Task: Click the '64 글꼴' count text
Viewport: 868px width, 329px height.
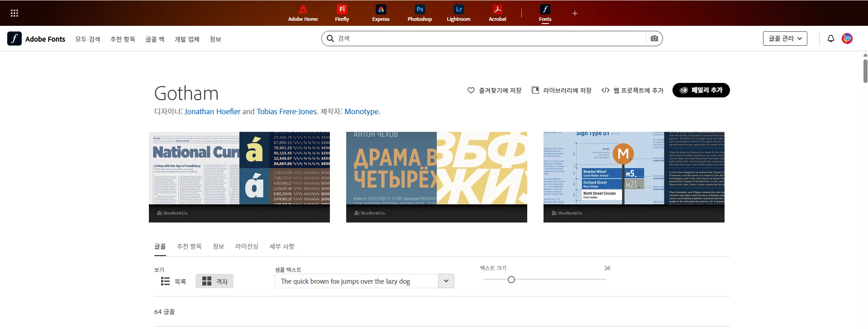Action: (x=164, y=312)
